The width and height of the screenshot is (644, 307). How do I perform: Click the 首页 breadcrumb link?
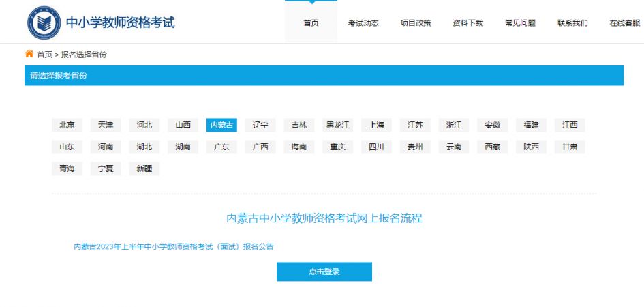coord(45,55)
